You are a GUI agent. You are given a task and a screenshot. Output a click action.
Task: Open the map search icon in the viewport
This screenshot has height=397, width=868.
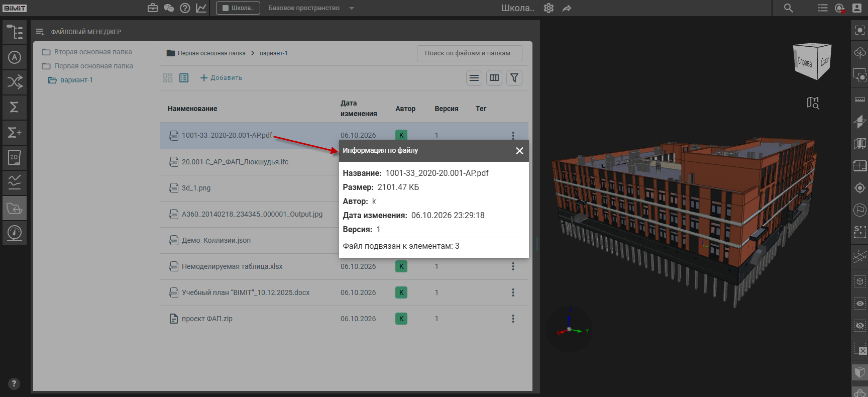(x=813, y=103)
